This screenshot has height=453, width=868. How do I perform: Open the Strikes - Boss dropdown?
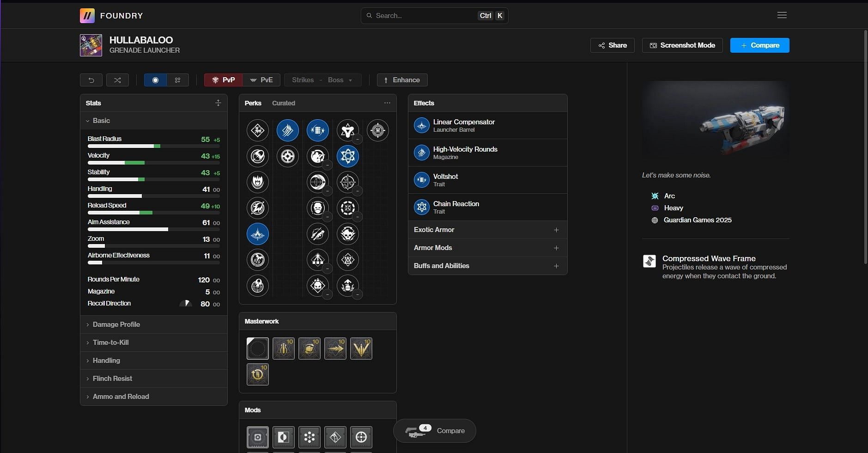[x=322, y=80]
